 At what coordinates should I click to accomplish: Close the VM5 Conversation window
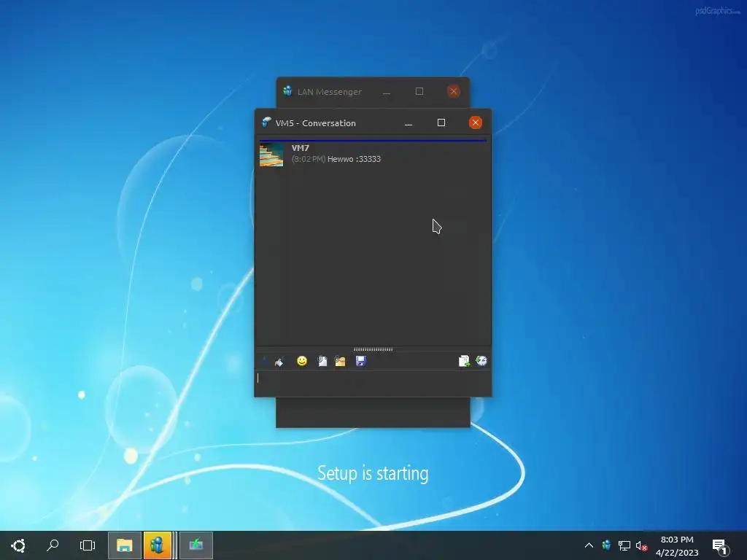475,122
